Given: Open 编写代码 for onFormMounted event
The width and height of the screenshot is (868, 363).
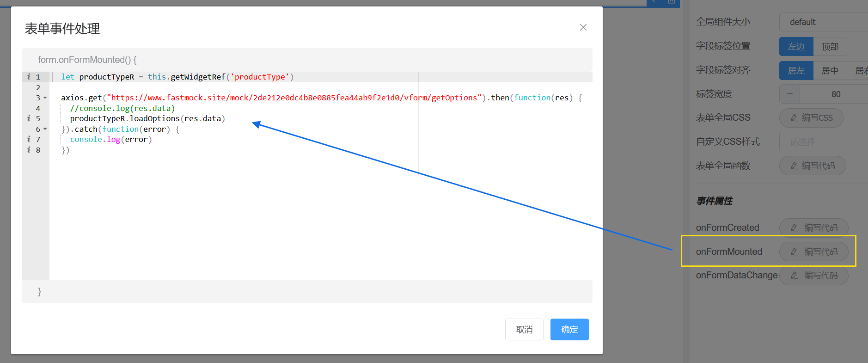Looking at the screenshot, I should [813, 252].
